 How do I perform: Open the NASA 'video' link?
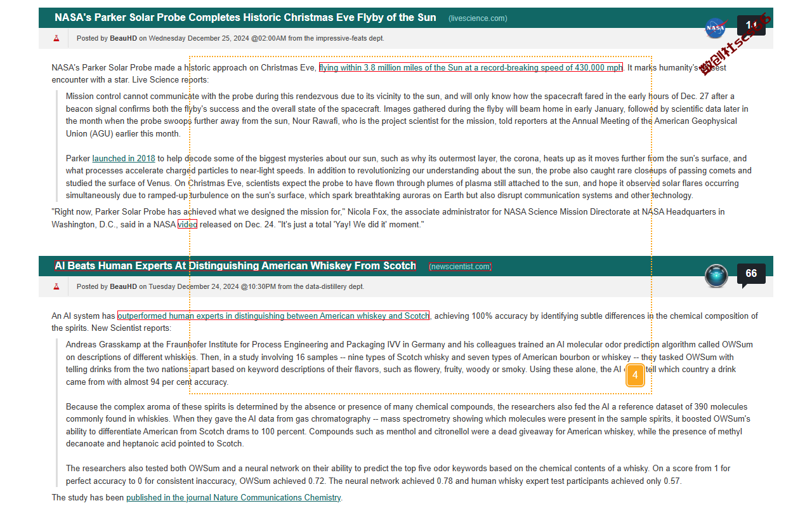187,224
